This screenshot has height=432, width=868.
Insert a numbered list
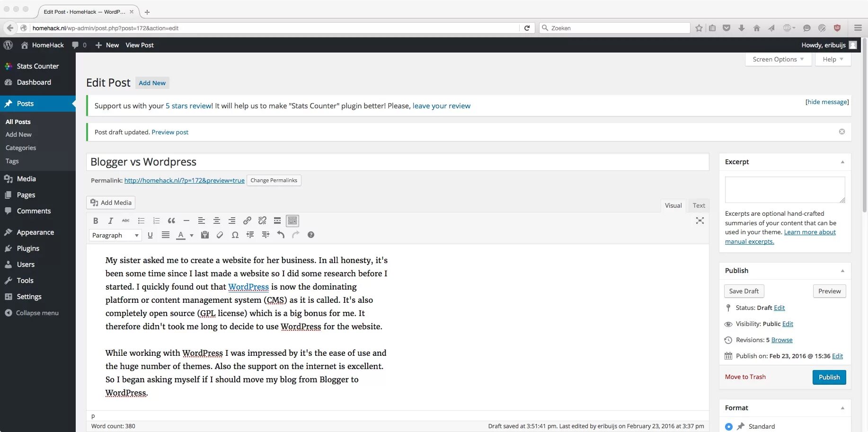(156, 220)
